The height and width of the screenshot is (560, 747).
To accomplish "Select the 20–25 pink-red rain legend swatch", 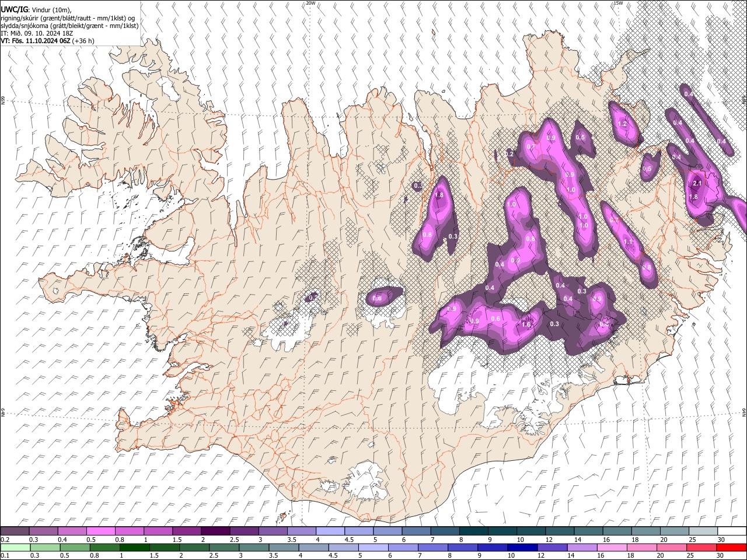I will click(x=671, y=547).
